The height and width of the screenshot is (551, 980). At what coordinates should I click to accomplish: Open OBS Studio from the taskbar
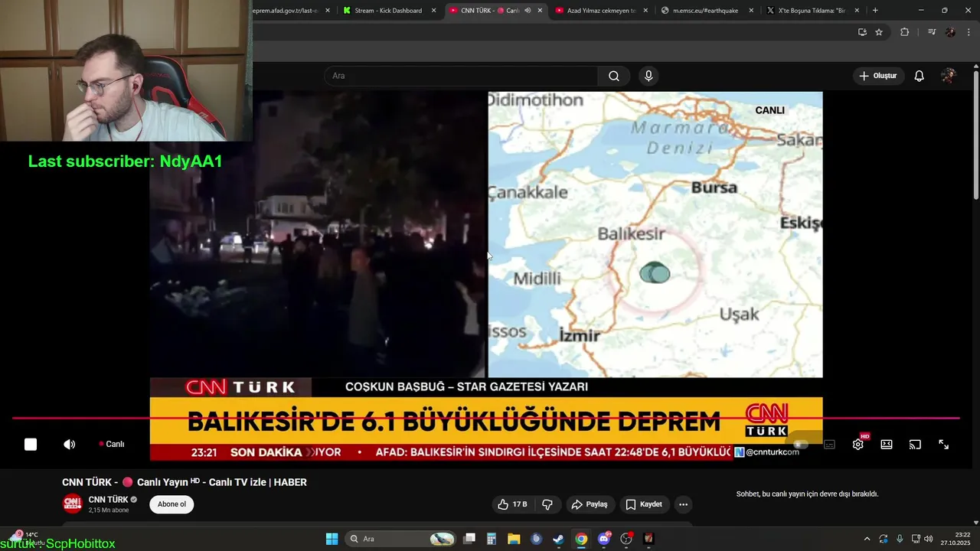[x=626, y=539]
